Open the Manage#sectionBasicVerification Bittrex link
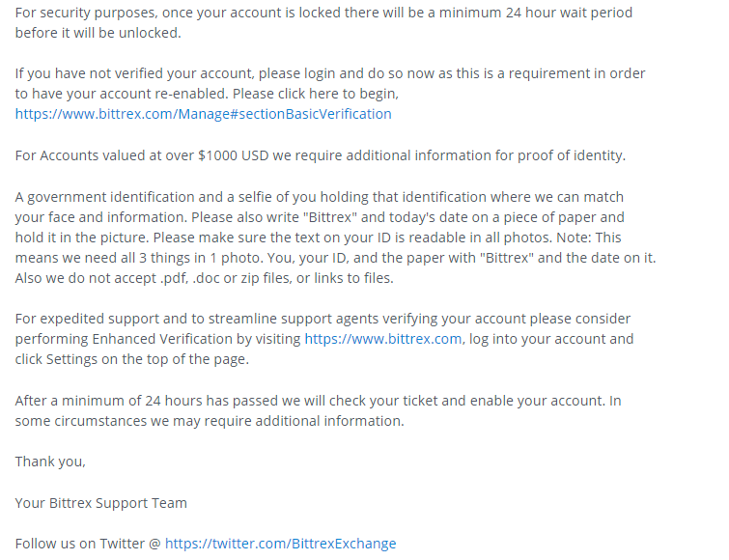Image resolution: width=729 pixels, height=560 pixels. point(203,114)
